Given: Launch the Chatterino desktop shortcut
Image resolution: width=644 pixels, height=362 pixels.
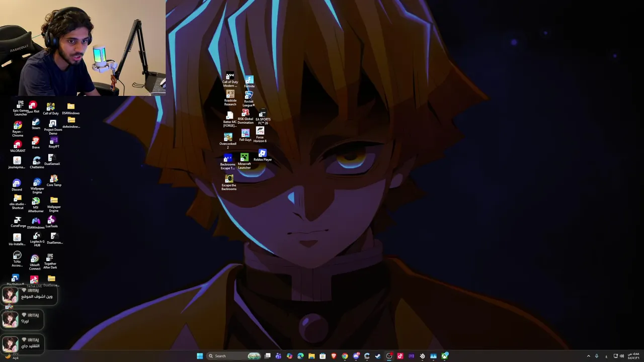Looking at the screenshot, I should (37, 162).
